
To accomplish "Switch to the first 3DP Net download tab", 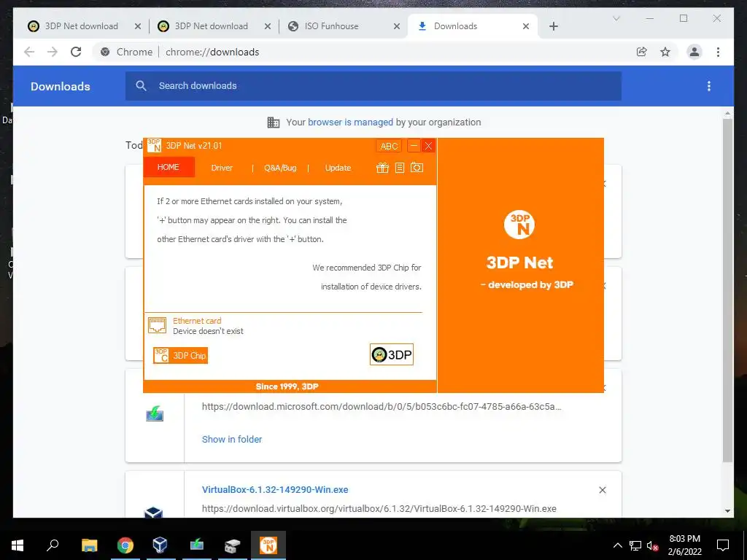I will click(82, 26).
